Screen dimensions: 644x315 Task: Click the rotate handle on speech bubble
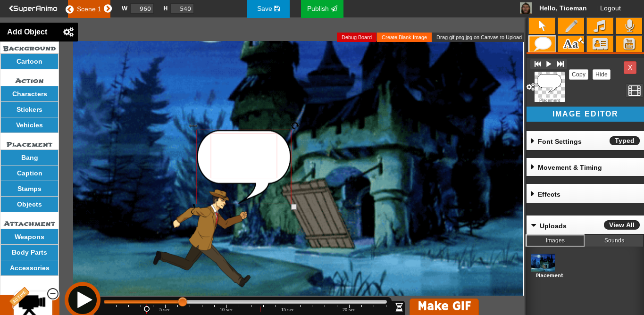pos(295,125)
